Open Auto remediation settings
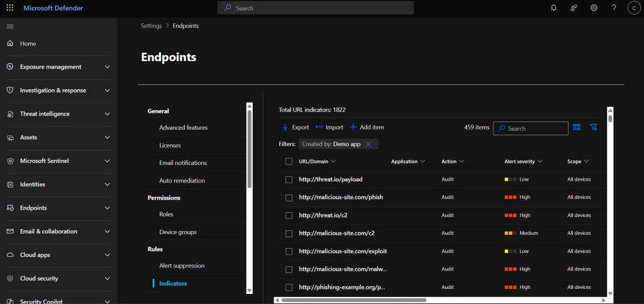 tap(182, 181)
